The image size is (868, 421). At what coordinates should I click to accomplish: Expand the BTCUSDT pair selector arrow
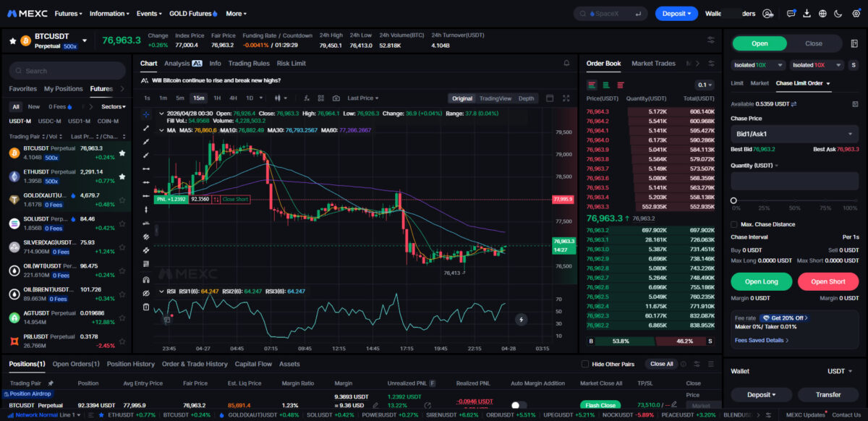click(85, 41)
